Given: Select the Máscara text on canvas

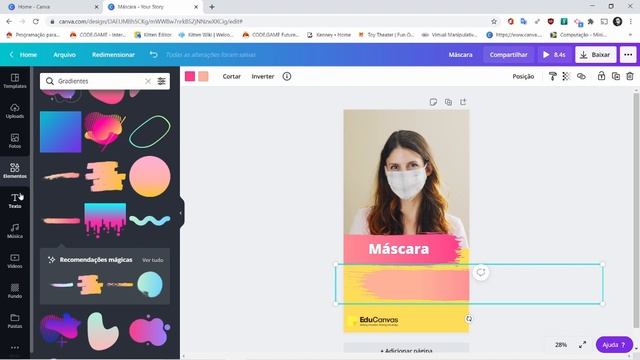Looking at the screenshot, I should (399, 249).
